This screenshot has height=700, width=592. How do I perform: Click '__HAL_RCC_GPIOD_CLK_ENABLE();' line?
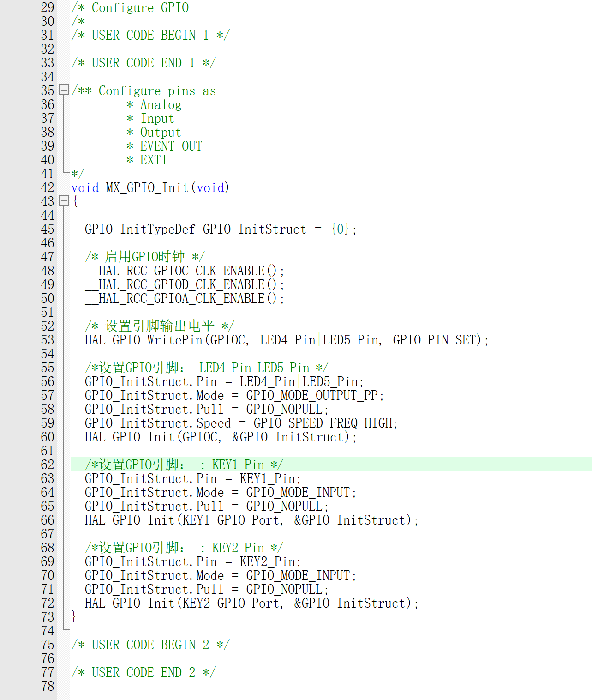(185, 284)
